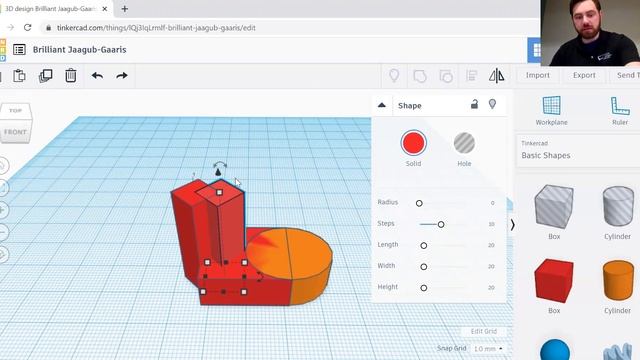Screen dimensions: 640x360
Task: Set the shape to Solid
Action: [x=413, y=143]
